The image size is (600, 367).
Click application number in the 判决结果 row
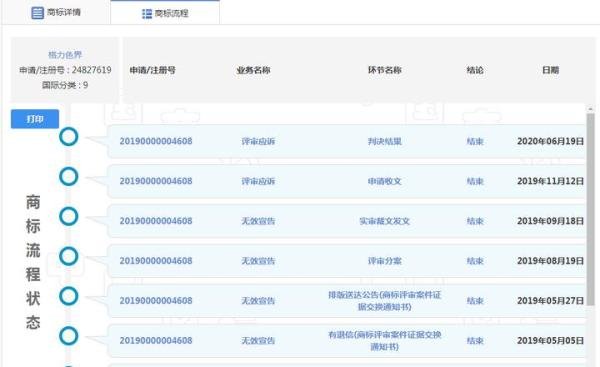click(156, 141)
